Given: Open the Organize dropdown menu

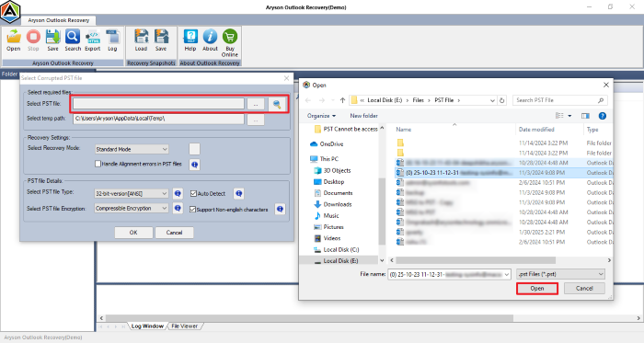Looking at the screenshot, I should 321,116.
